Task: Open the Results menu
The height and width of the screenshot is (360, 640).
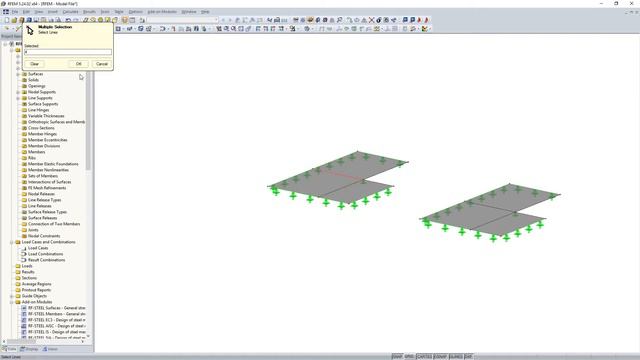Action: (89, 12)
